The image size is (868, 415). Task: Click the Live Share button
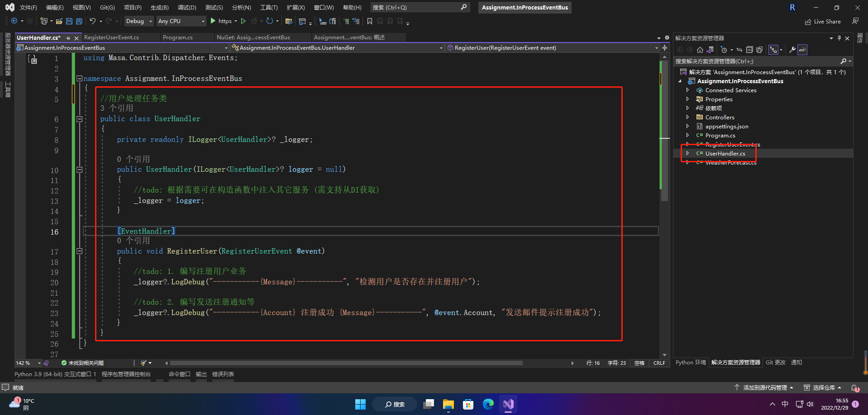[x=823, y=21]
